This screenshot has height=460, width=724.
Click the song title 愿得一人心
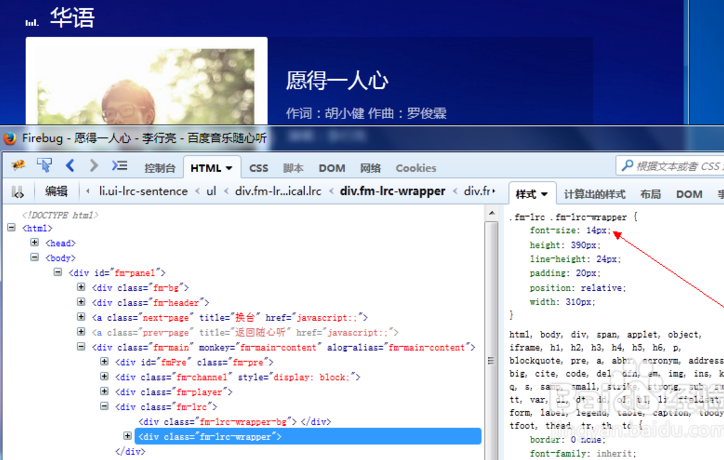(x=337, y=80)
